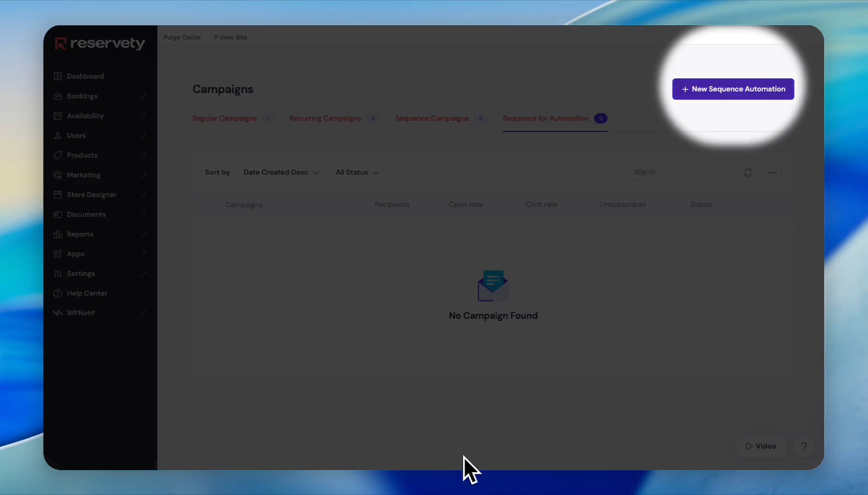868x495 pixels.
Task: Click the Reservety logo
Action: 100,43
